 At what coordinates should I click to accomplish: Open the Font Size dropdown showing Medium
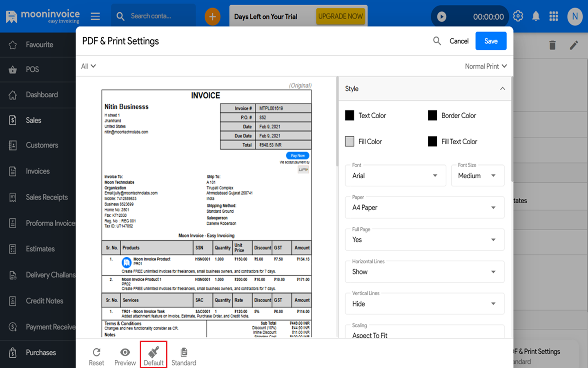[478, 175]
